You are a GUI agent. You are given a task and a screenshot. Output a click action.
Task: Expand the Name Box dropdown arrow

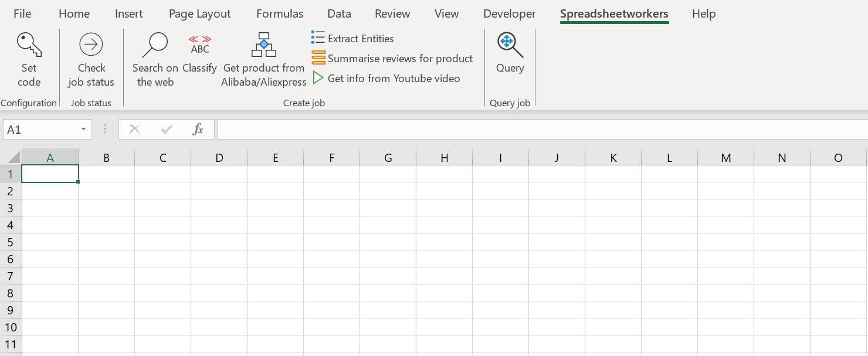tap(83, 130)
